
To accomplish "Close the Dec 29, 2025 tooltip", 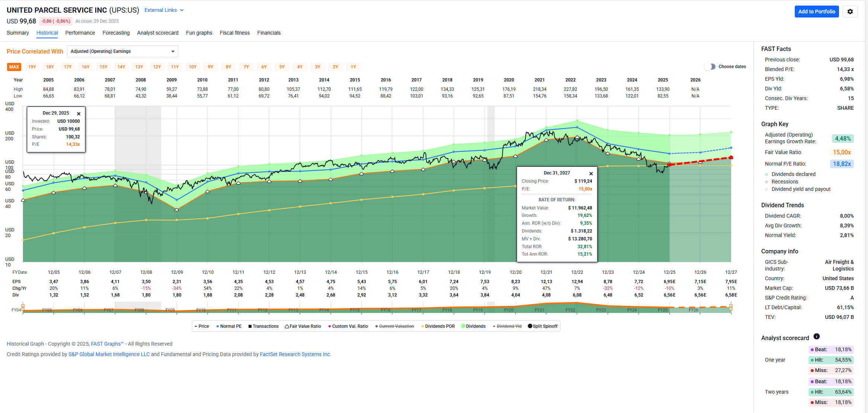I will click(78, 114).
